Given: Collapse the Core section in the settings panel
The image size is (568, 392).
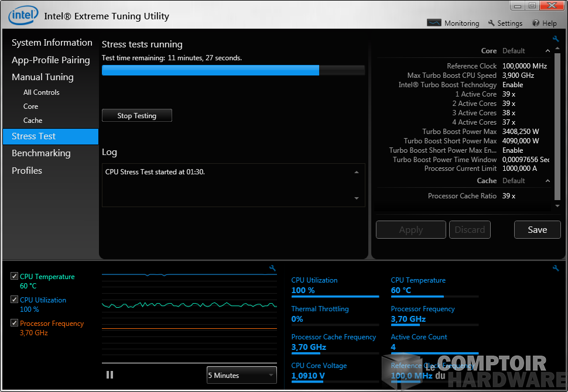Looking at the screenshot, I should click(548, 51).
